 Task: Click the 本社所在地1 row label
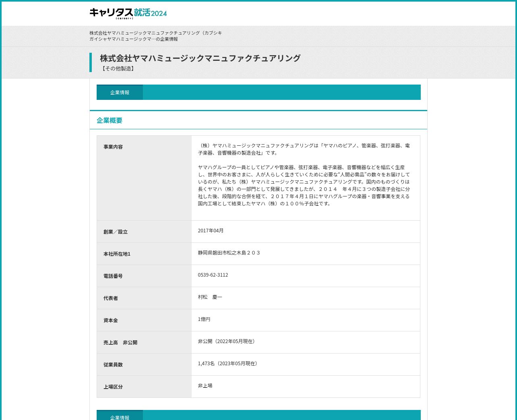[x=117, y=254]
